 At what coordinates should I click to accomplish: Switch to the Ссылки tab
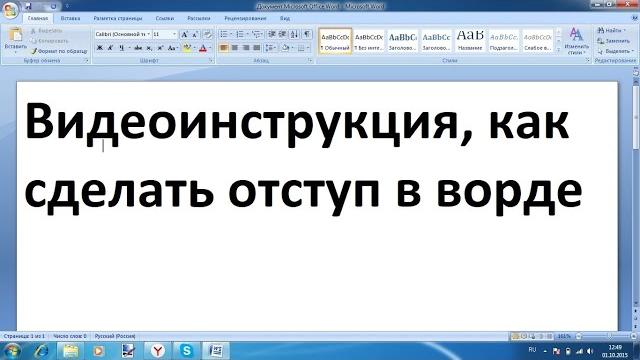click(x=164, y=18)
